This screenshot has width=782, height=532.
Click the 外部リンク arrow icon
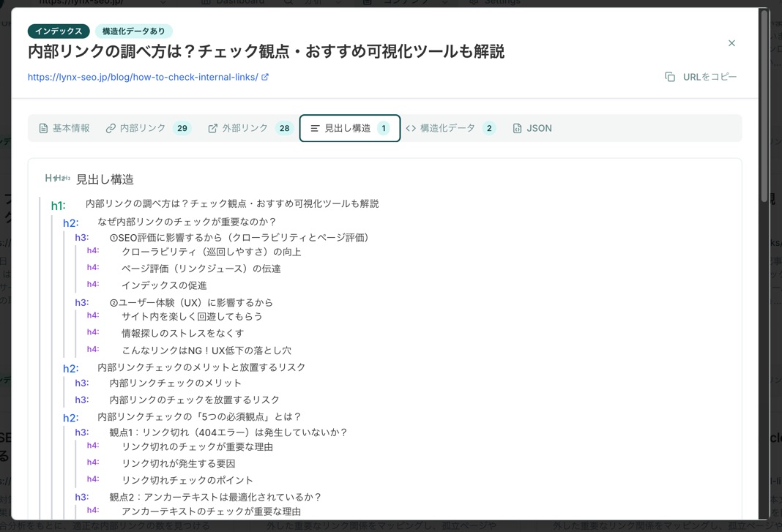coord(212,128)
